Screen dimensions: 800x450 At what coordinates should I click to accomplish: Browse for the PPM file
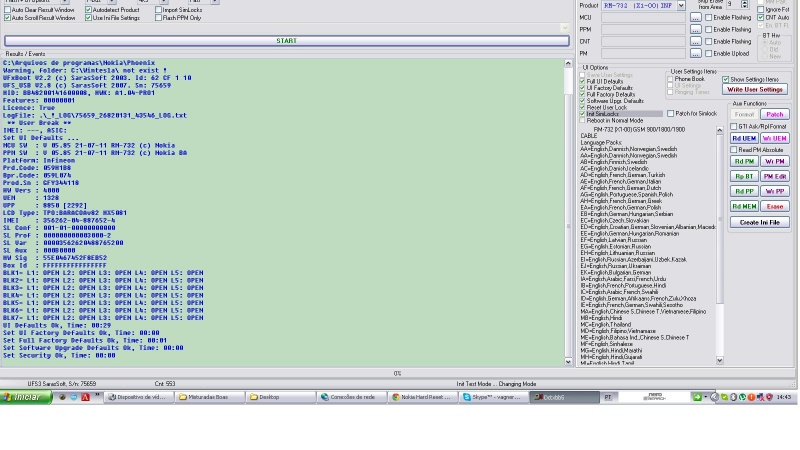point(695,30)
